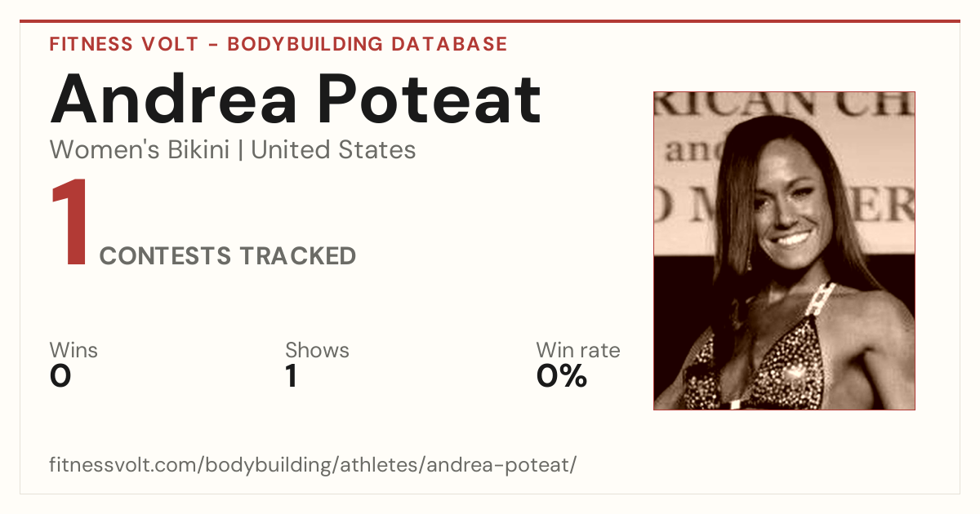
Task: Select the FITNESS VOLT brand text
Action: (x=122, y=44)
